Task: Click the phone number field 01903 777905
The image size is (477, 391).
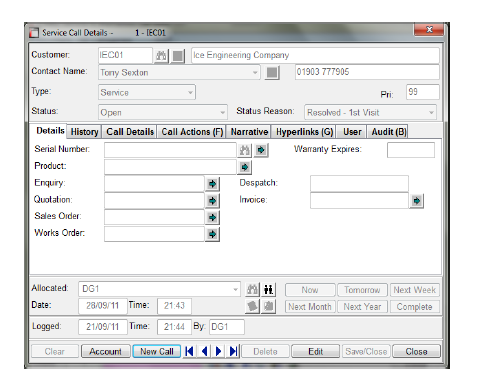Action: (x=367, y=72)
